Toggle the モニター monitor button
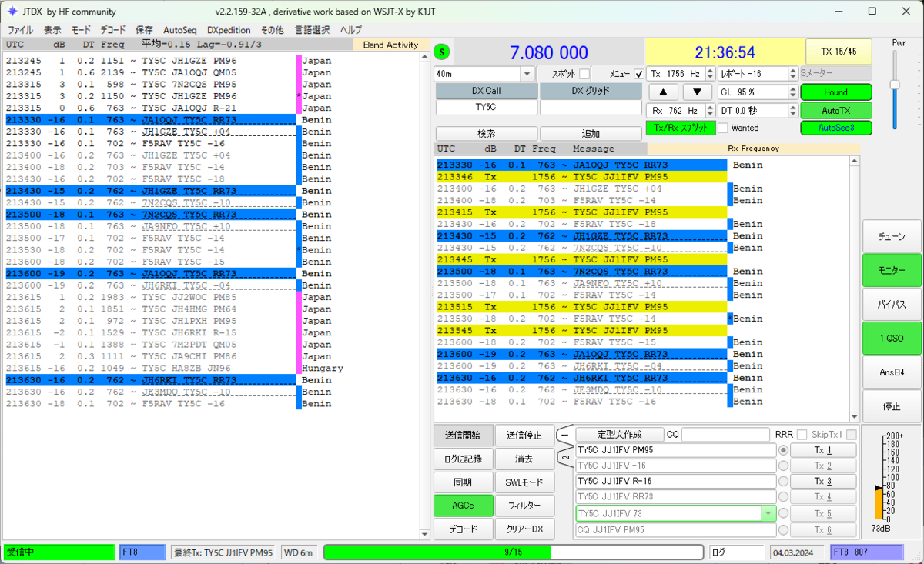The height and width of the screenshot is (564, 924). coord(892,270)
